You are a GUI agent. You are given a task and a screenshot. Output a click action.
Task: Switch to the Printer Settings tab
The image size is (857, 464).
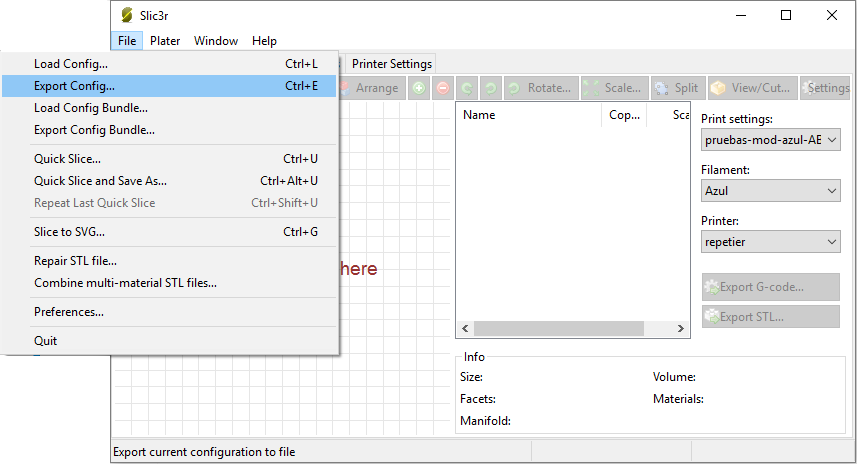pos(392,64)
